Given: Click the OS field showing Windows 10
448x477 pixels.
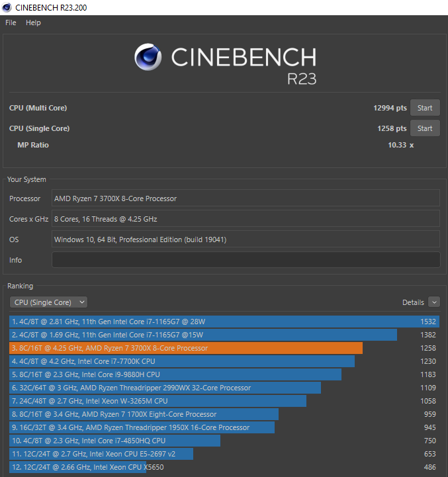Looking at the screenshot, I should point(246,239).
